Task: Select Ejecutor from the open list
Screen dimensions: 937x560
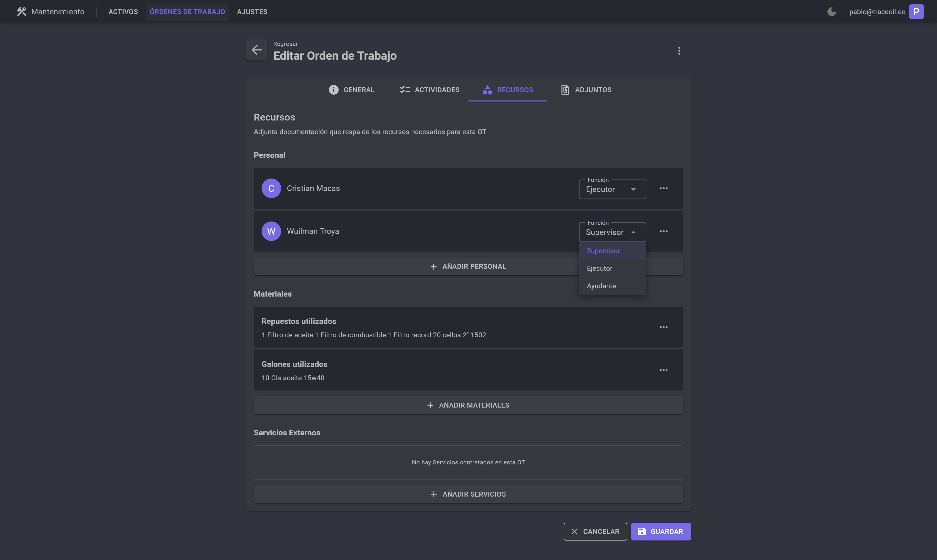Action: pyautogui.click(x=600, y=268)
